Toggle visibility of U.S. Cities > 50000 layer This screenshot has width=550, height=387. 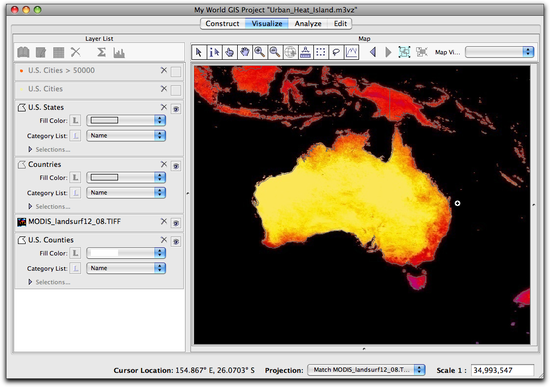click(176, 72)
